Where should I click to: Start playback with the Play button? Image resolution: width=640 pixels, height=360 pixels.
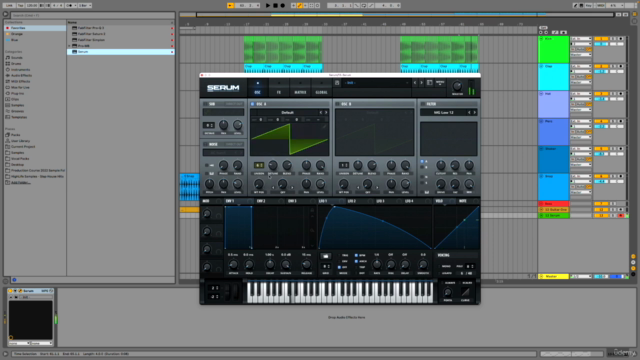(x=268, y=6)
